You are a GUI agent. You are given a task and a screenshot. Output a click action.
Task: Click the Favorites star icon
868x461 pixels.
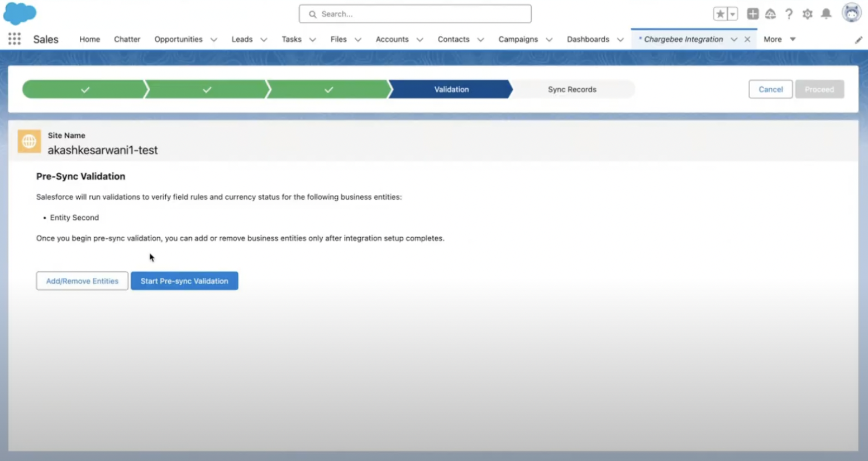pos(720,14)
